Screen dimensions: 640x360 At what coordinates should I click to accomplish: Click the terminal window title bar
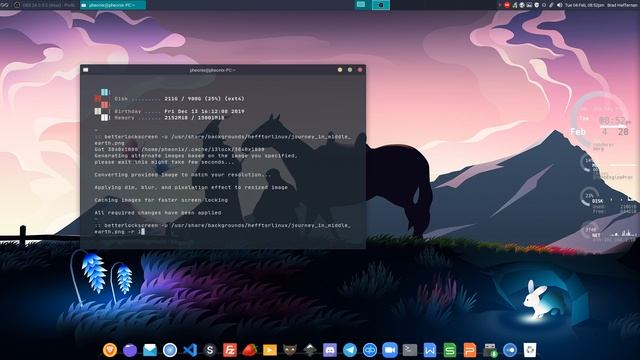pyautogui.click(x=223, y=70)
